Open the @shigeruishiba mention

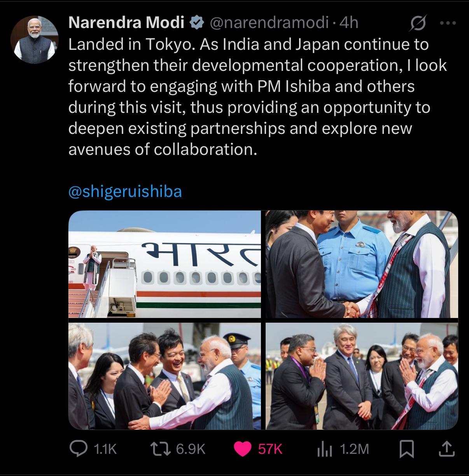pos(125,192)
